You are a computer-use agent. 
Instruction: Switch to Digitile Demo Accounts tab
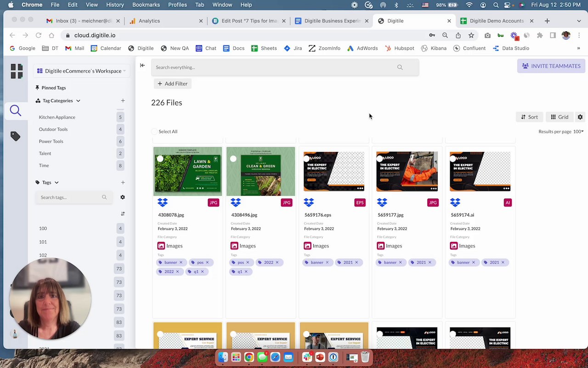pyautogui.click(x=496, y=21)
